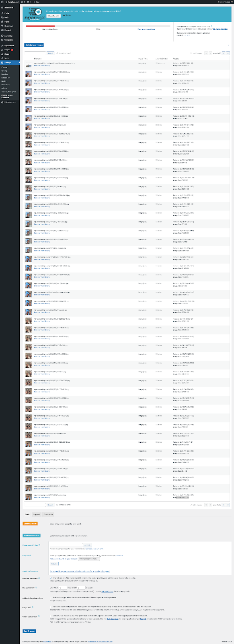Click the Optimize Local Images button
Image resolution: width=234 pixels, height=644 pixels.
tap(34, 45)
